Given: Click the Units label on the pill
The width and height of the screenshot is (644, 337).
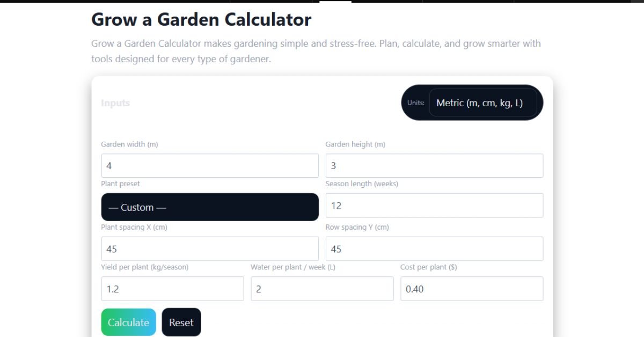Looking at the screenshot, I should coord(415,102).
